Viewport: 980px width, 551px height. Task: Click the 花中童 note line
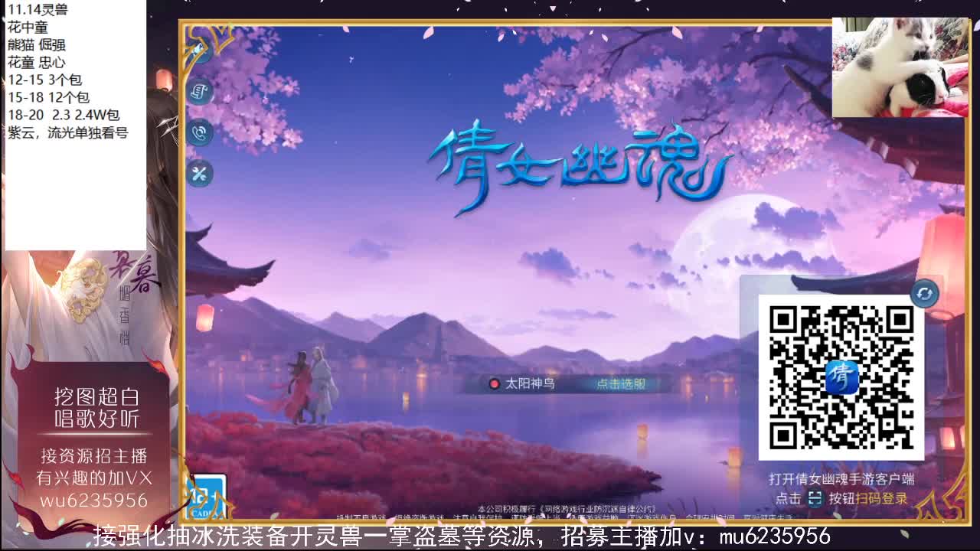pyautogui.click(x=28, y=28)
